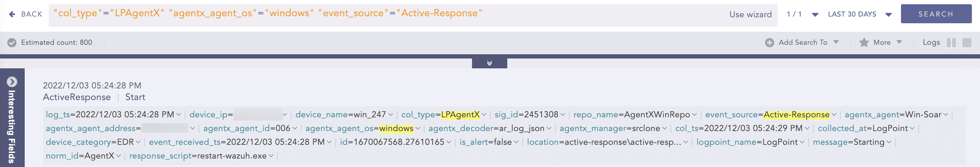Switch to single pane view icon
Viewport: 980px width, 167px height.
[x=967, y=43]
